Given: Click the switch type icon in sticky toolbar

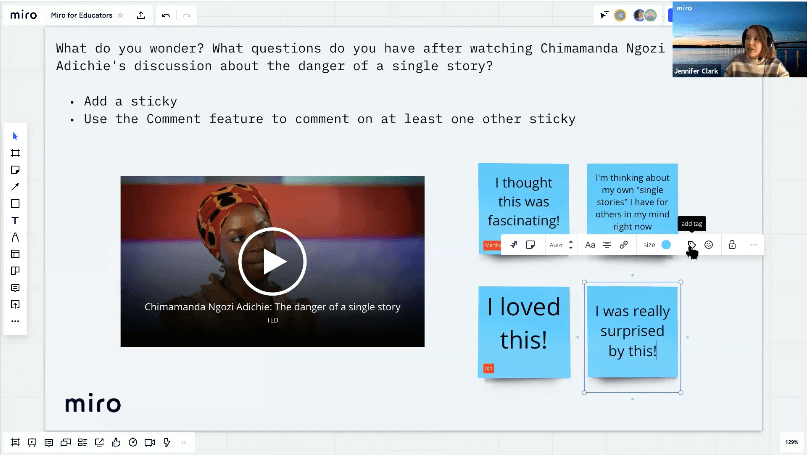Looking at the screenshot, I should point(514,245).
